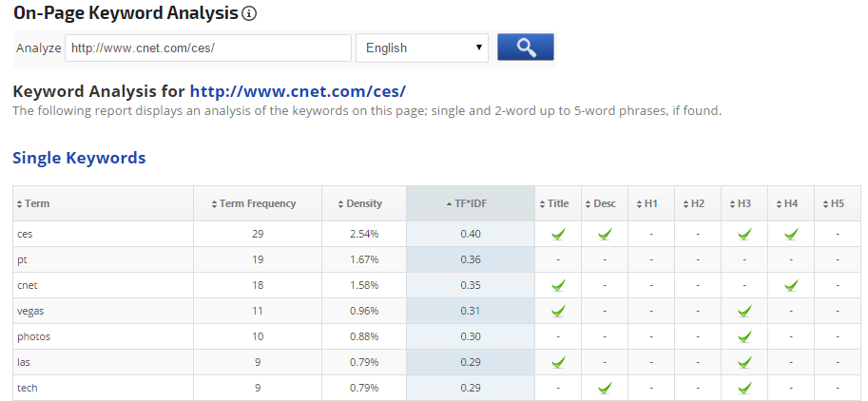This screenshot has height=401, width=868.
Task: Click the H4 checkmark in the cnet row
Action: click(790, 285)
